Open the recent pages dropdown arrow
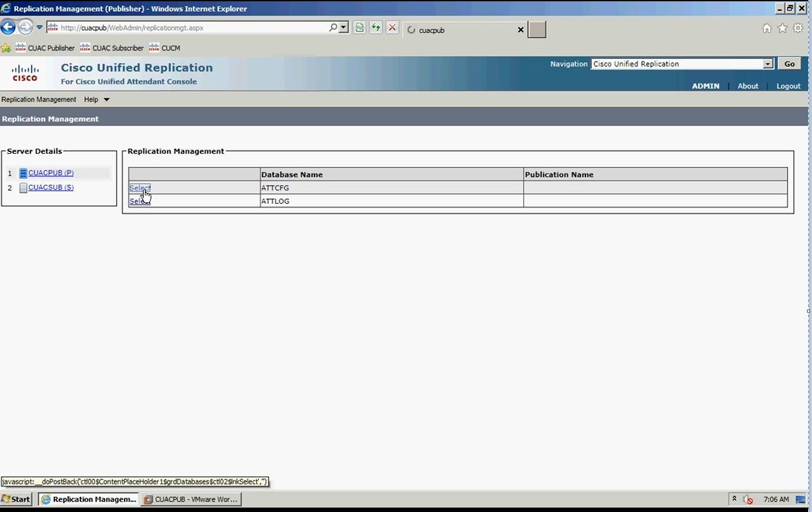The image size is (812, 512). 39,28
